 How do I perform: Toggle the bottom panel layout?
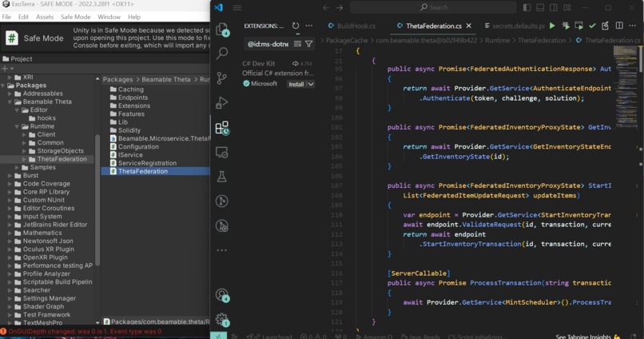(x=540, y=7)
